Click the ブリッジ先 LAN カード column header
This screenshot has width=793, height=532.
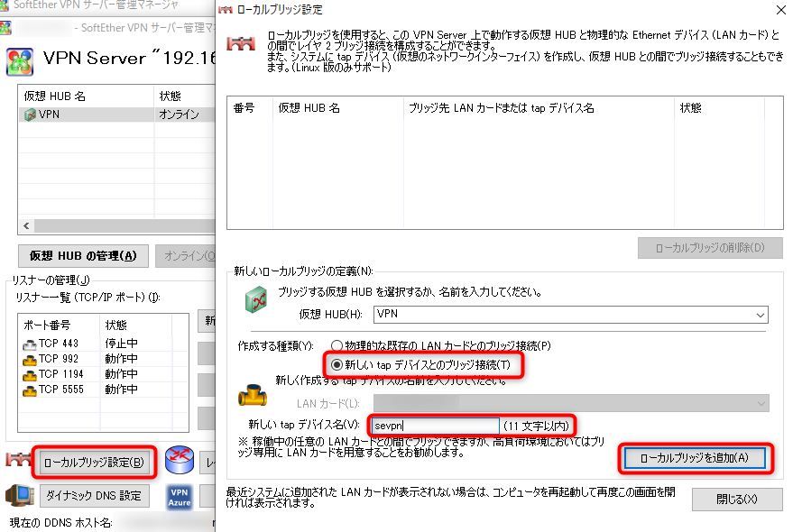(x=539, y=107)
